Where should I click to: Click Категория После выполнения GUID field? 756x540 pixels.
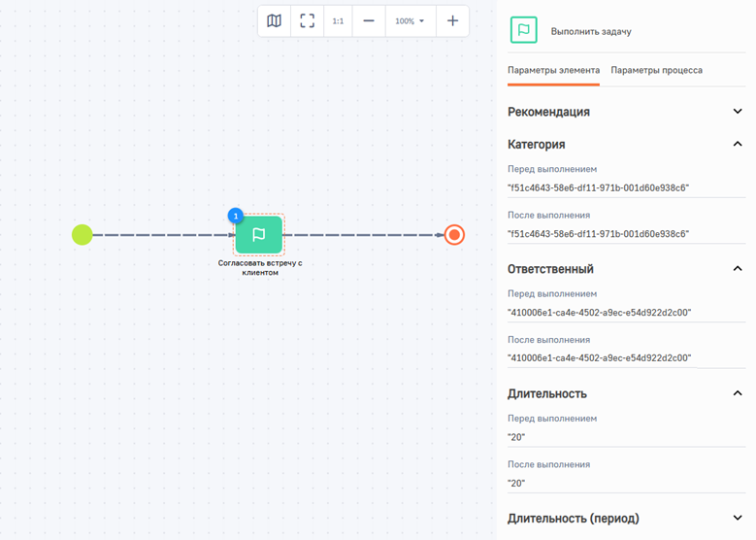[626, 234]
